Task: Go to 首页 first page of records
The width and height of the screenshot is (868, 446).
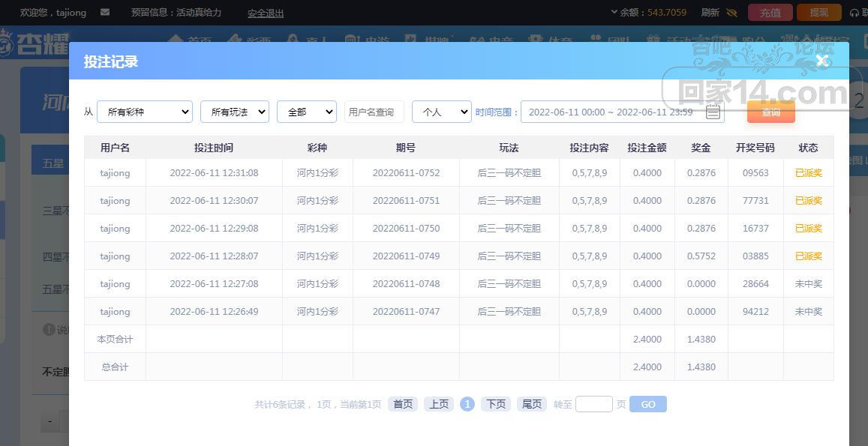Action: click(403, 404)
